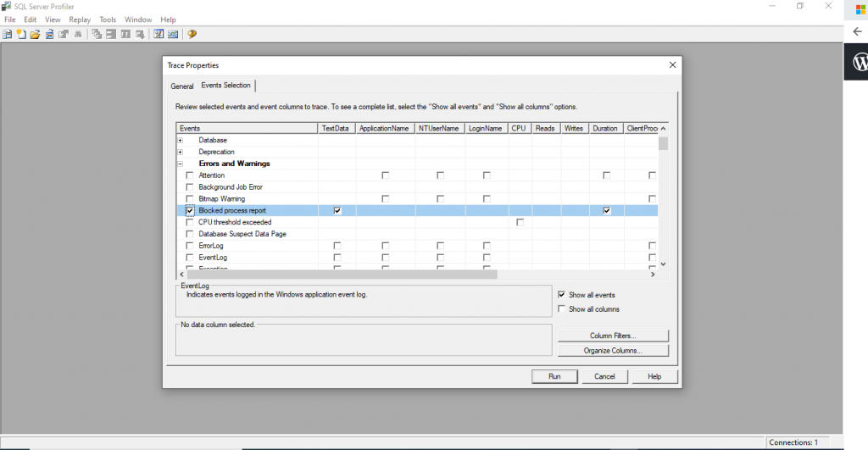Check LoginName for ErrorLog row
The height and width of the screenshot is (450, 868).
(487, 245)
